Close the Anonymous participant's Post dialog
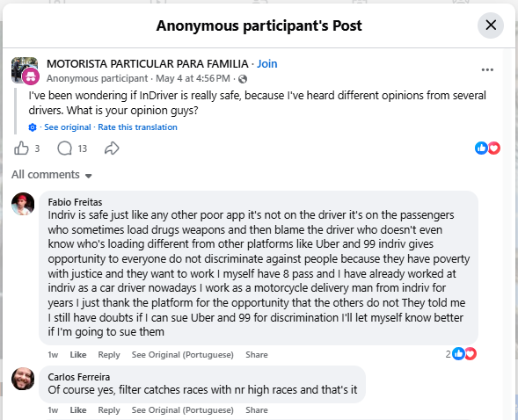The image size is (518, 420). [x=491, y=25]
